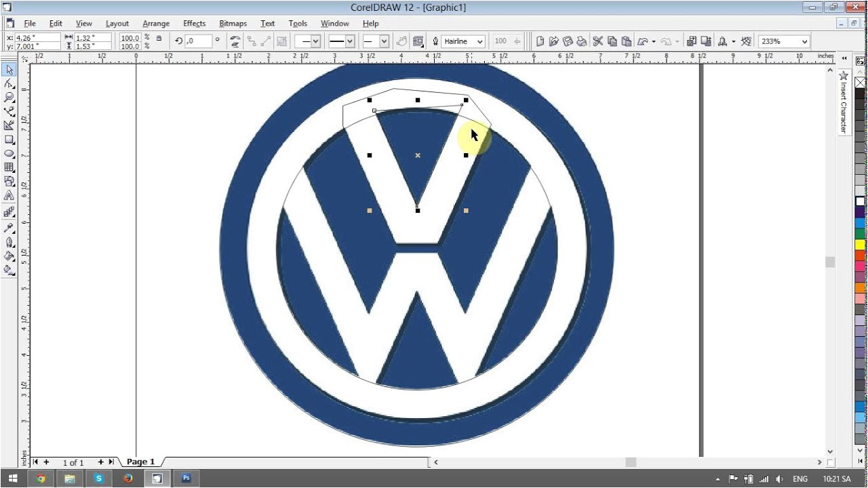Screen dimensions: 868x488
Task: Click the rotation angle input field
Action: (197, 41)
